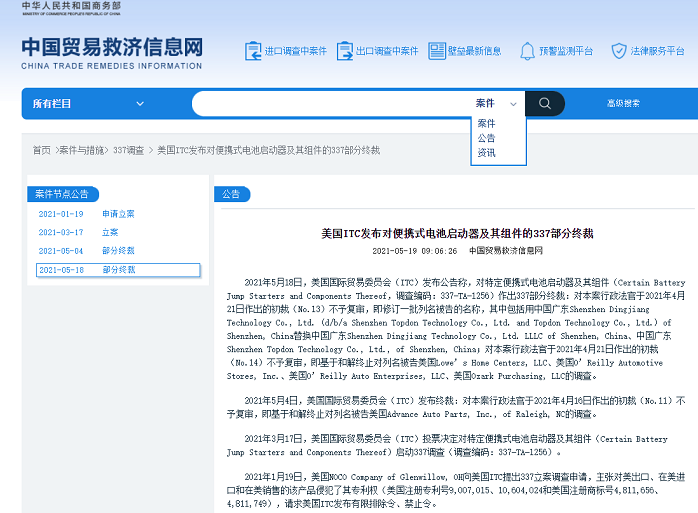
Task: Click the chevron beside 所有栏目
Action: coord(140,104)
